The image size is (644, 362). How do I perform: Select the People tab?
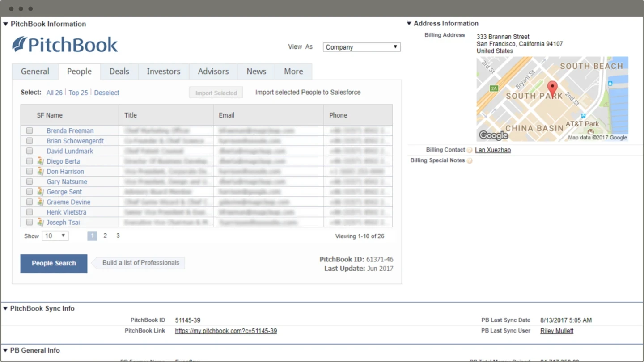coord(79,72)
